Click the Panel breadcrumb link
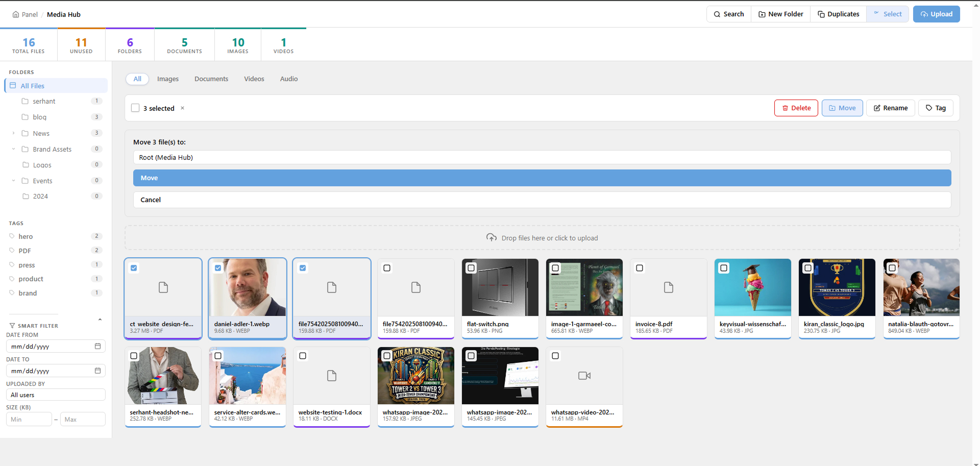The image size is (980, 466). (x=30, y=14)
